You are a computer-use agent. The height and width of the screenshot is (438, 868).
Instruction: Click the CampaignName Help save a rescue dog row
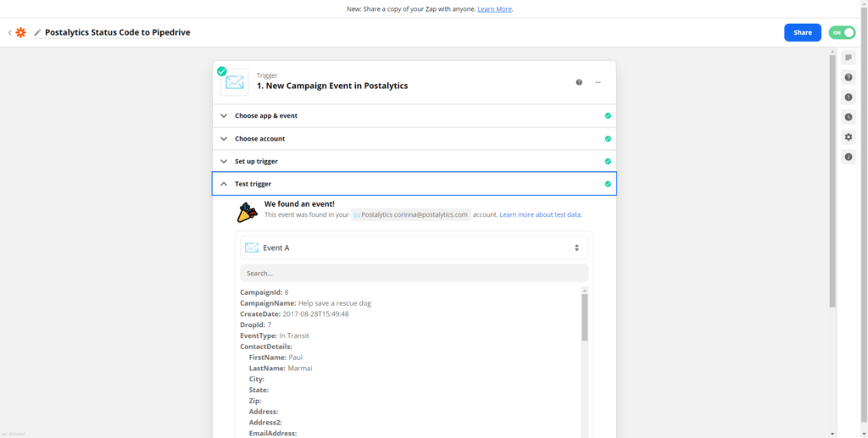point(305,303)
